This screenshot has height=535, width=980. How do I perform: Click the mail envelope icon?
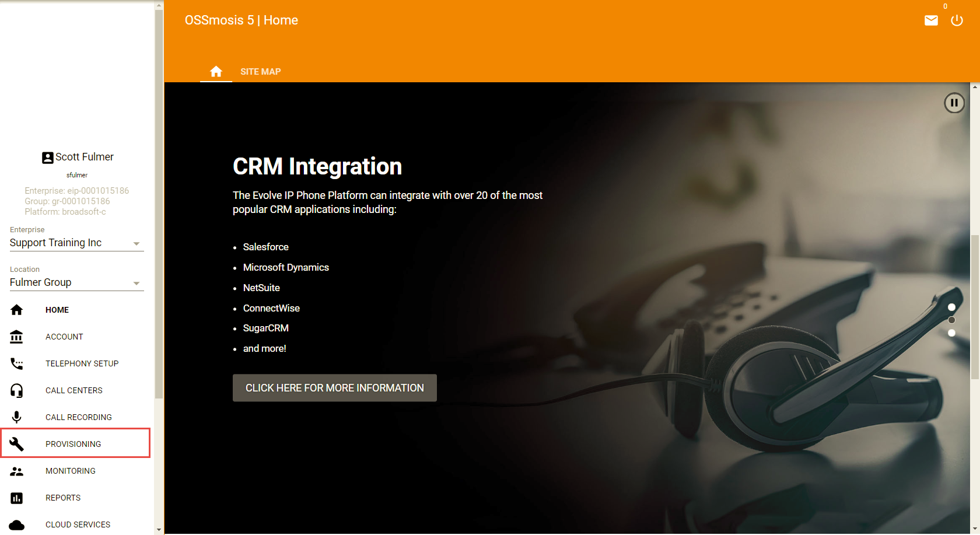[x=931, y=21]
